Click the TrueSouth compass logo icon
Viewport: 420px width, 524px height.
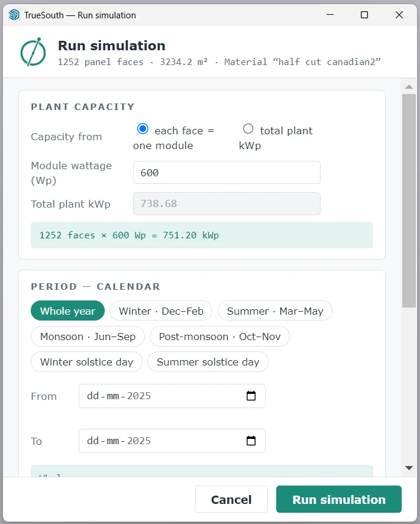(33, 52)
